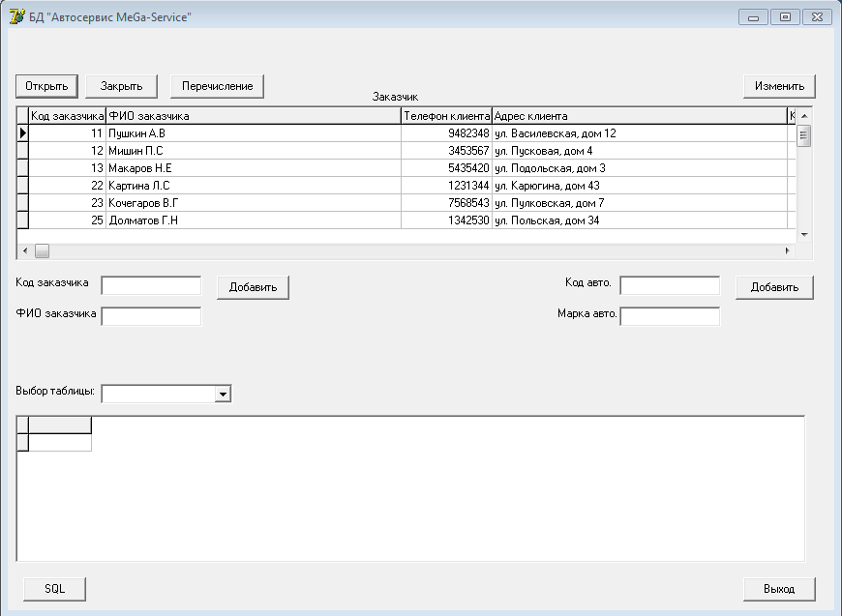Click the Телефон клиента column header

pyautogui.click(x=446, y=116)
